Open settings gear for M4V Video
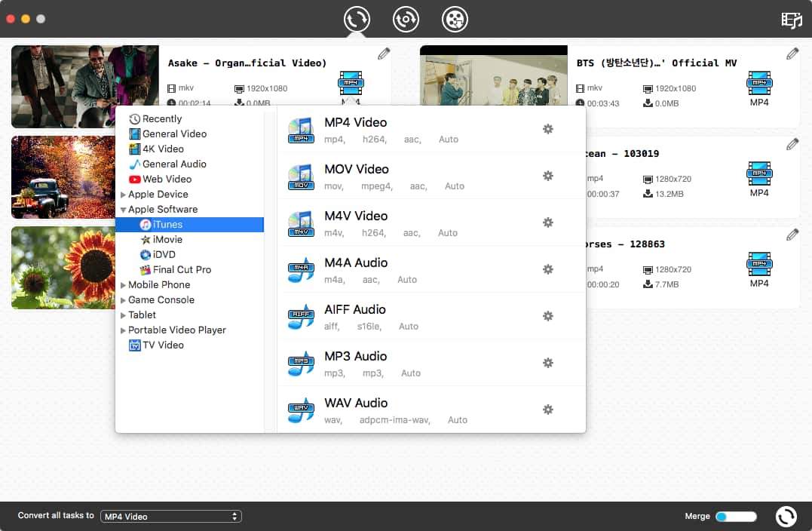The width and height of the screenshot is (812, 531). point(548,223)
